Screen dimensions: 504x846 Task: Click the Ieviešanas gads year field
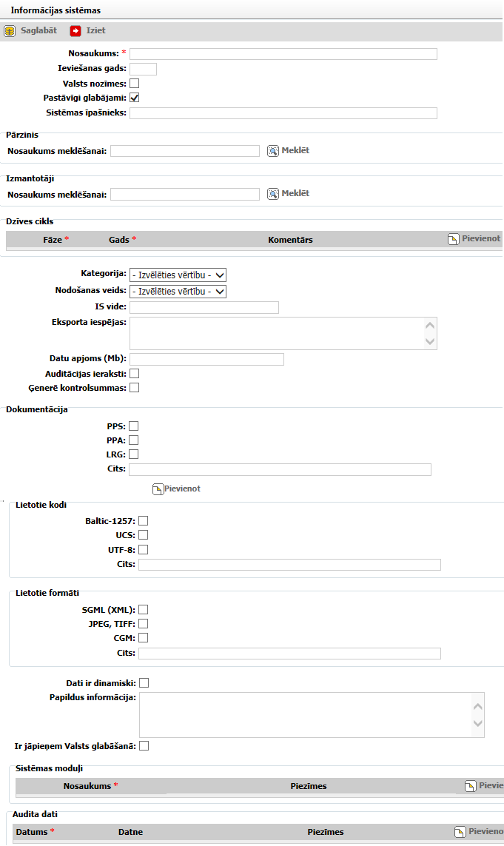[x=143, y=70]
